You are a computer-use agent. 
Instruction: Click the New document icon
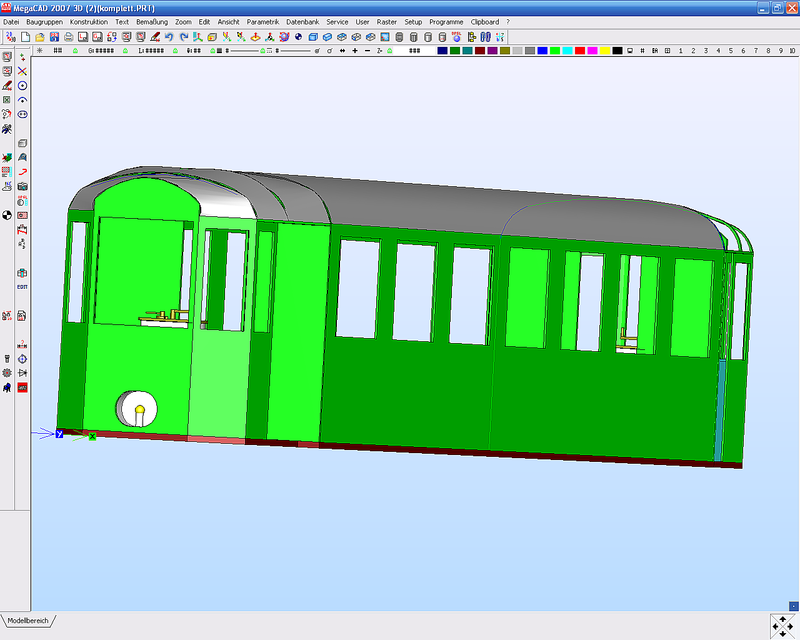coord(26,37)
